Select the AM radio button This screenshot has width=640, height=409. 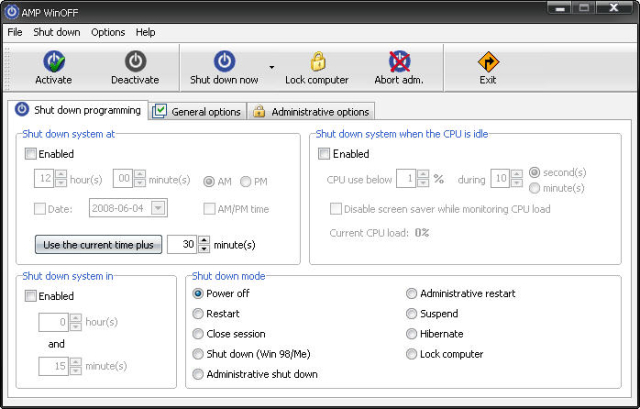(x=209, y=181)
